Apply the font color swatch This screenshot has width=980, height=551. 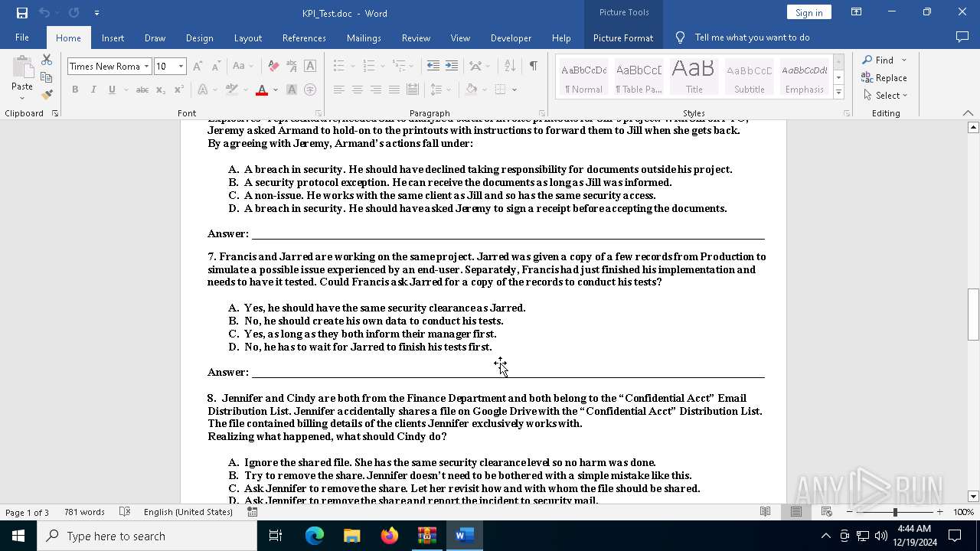pos(262,90)
